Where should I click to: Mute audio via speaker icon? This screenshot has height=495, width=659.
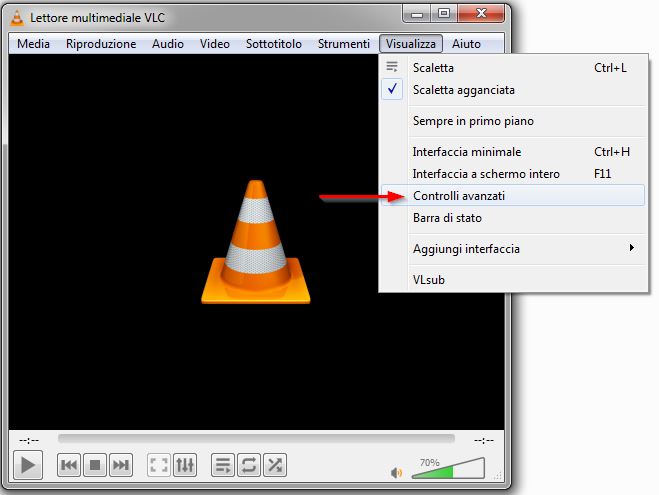(x=396, y=473)
